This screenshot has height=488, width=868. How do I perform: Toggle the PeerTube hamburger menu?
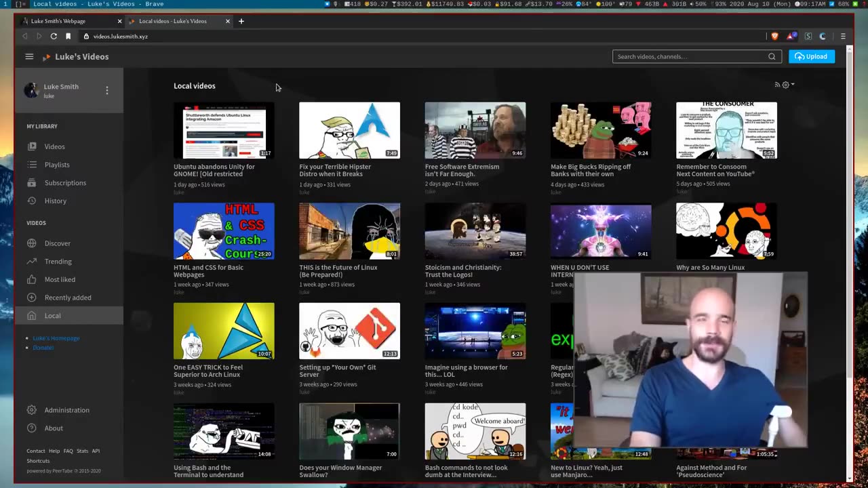tap(29, 56)
